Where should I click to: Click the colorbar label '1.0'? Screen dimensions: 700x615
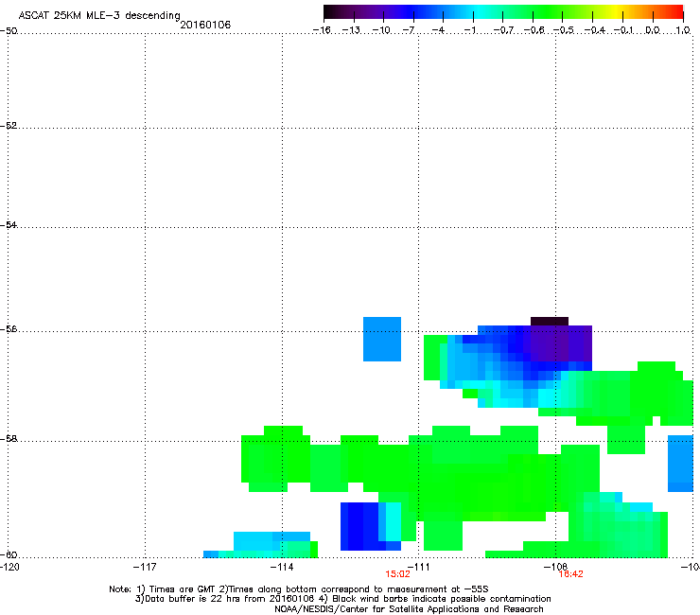[x=683, y=30]
